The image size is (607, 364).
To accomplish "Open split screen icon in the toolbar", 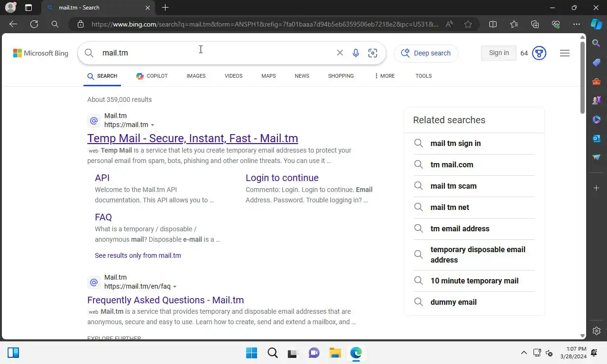I will tap(493, 24).
